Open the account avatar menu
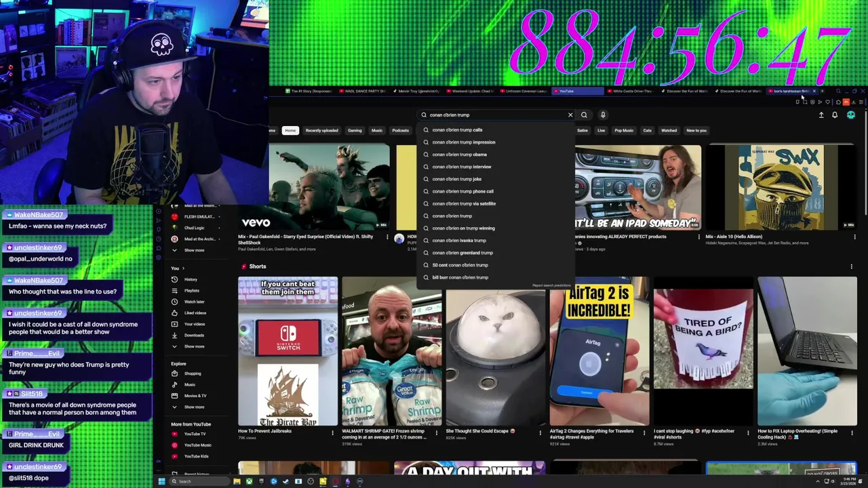This screenshot has height=488, width=868. [851, 115]
